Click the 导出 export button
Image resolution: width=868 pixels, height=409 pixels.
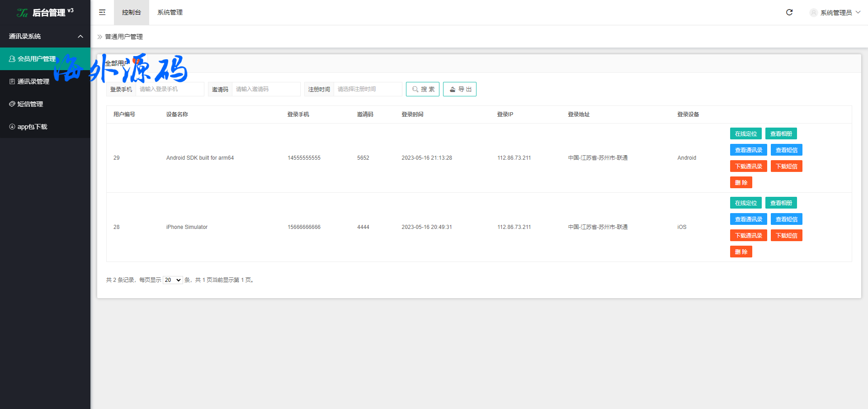click(x=460, y=89)
